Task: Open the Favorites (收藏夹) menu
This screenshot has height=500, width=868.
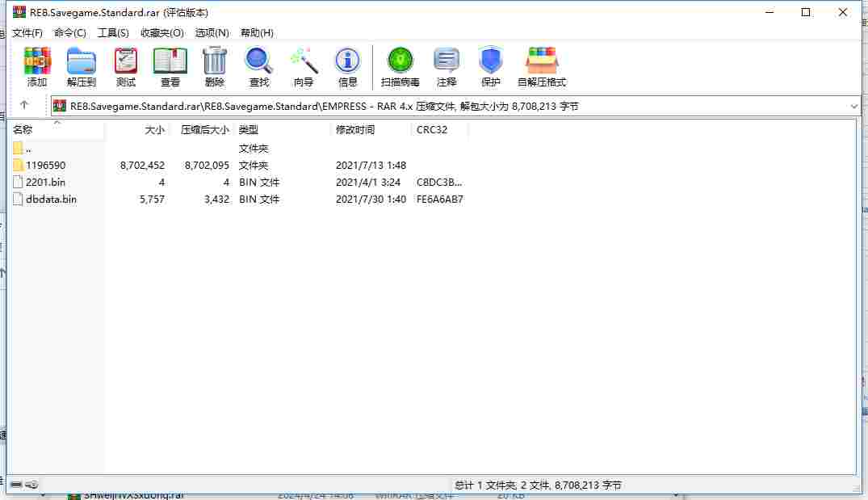Action: (x=162, y=32)
